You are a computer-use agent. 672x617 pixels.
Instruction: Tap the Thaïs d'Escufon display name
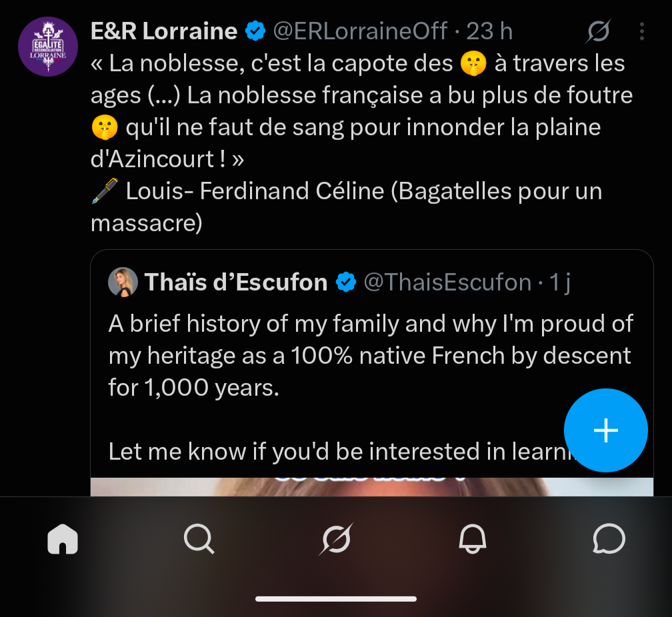(x=236, y=283)
